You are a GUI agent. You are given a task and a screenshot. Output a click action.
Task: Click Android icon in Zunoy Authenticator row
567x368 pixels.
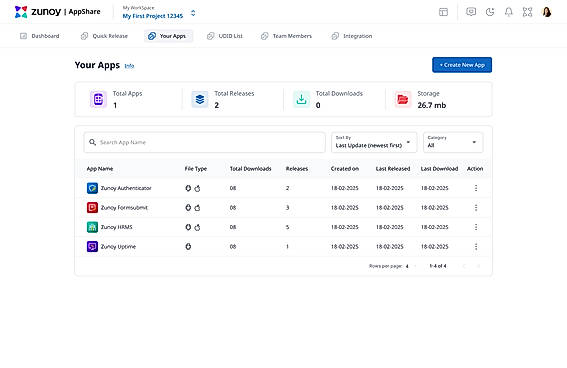(188, 188)
